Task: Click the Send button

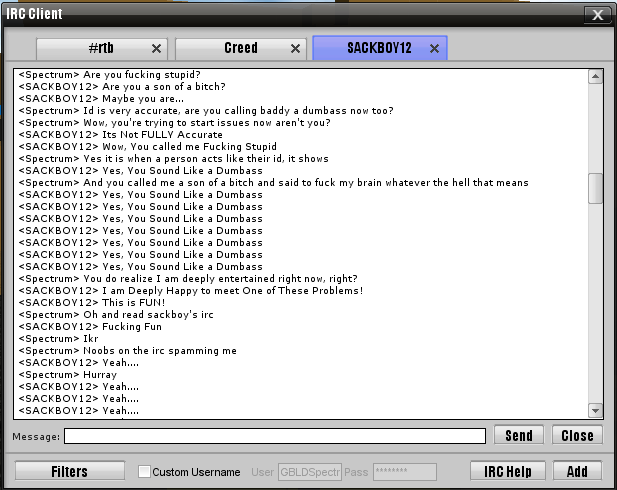Action: point(519,435)
